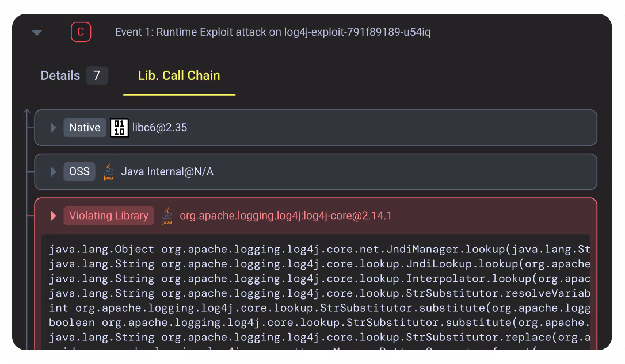Switch to the Details tab

[60, 75]
